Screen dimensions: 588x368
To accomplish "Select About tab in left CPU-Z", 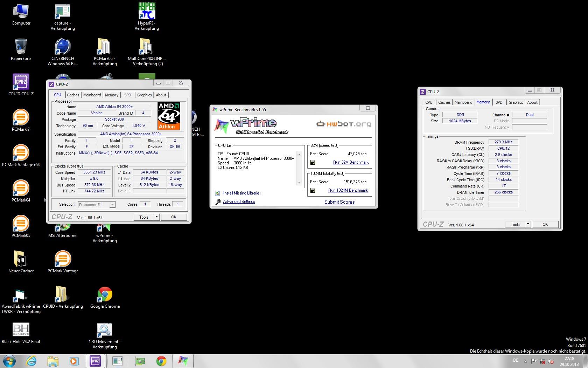I will tap(161, 95).
